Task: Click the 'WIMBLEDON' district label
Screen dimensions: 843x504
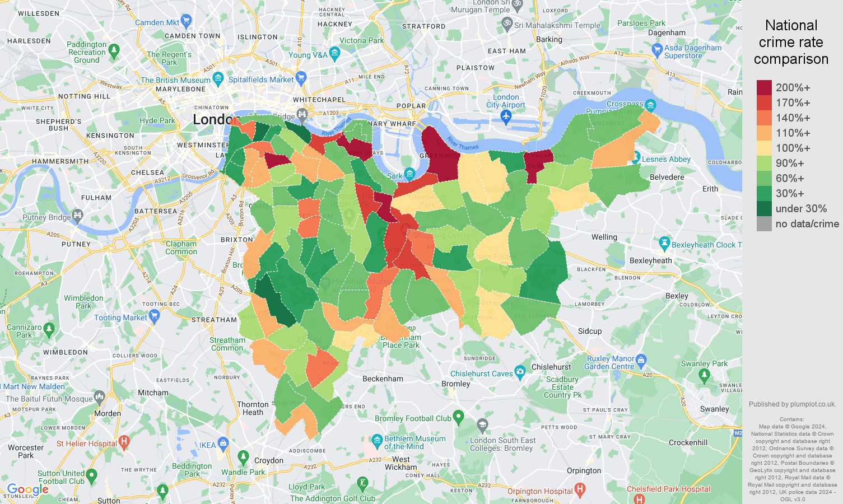Action: 66,352
